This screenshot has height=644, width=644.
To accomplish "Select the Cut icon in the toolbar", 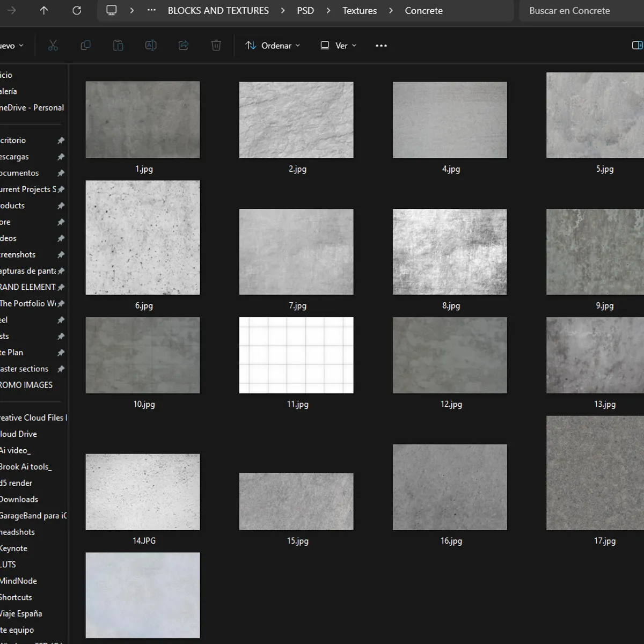I will tap(53, 45).
